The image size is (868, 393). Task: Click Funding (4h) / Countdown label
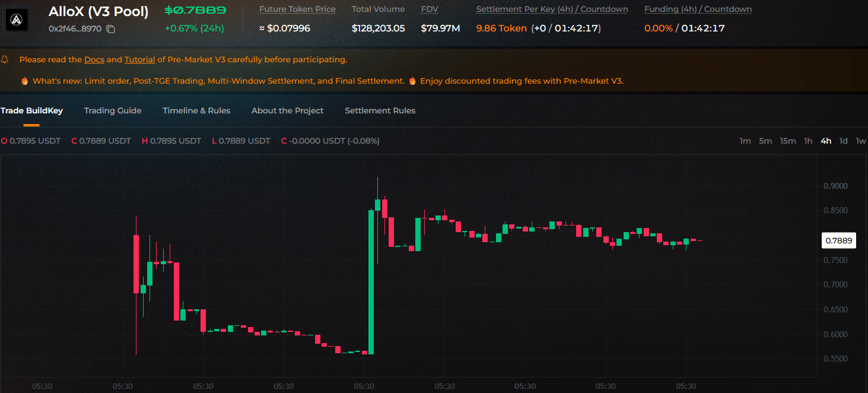(698, 9)
